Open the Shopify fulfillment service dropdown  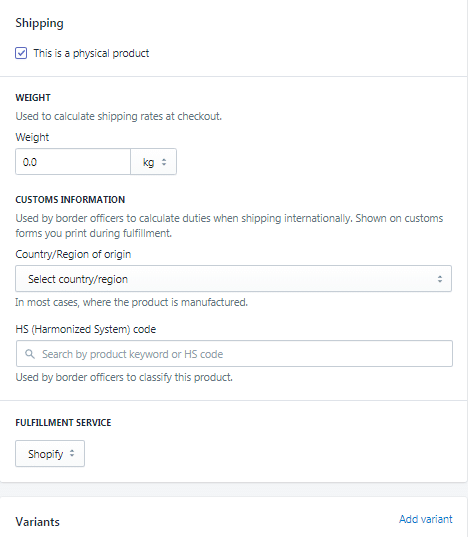pos(50,453)
